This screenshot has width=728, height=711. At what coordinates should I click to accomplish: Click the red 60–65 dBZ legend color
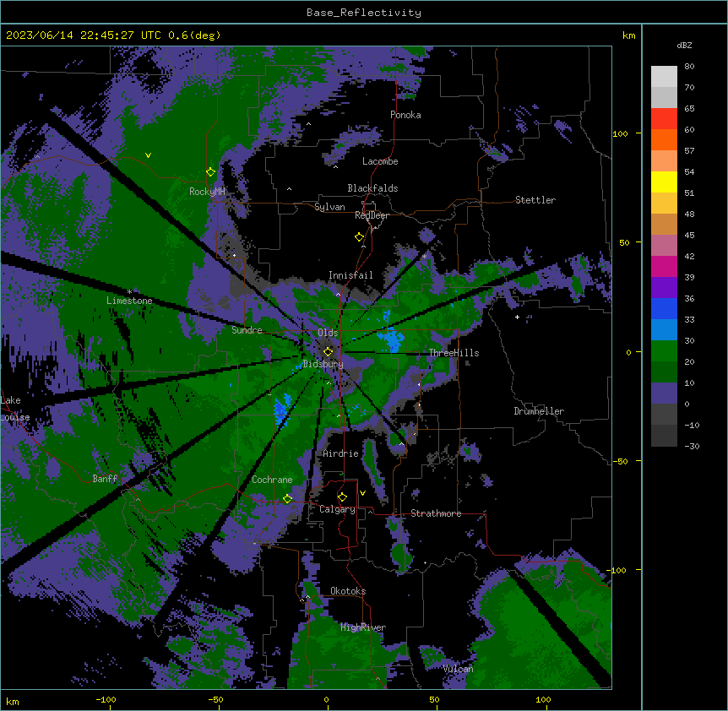[664, 119]
